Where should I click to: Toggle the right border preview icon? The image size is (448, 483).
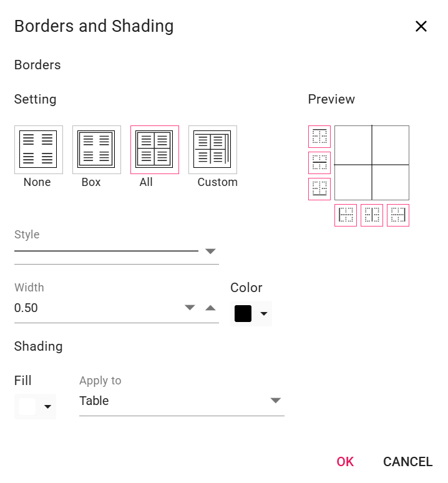point(398,215)
